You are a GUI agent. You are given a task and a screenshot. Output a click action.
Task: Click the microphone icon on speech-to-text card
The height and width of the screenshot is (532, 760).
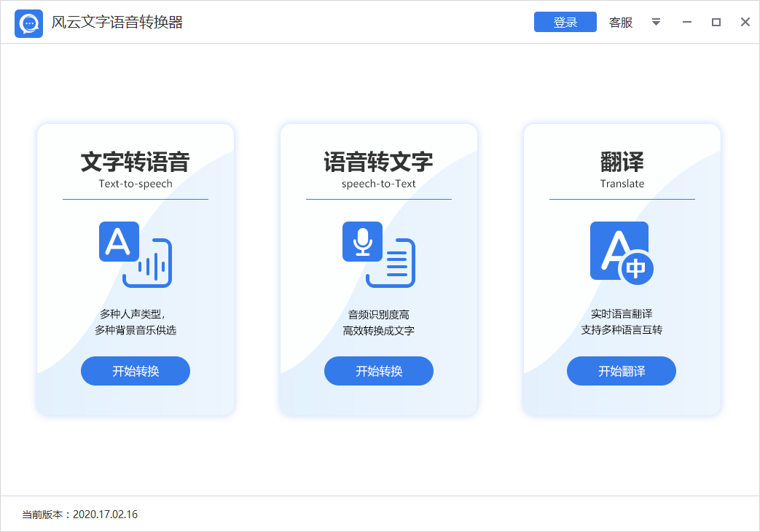(x=362, y=241)
